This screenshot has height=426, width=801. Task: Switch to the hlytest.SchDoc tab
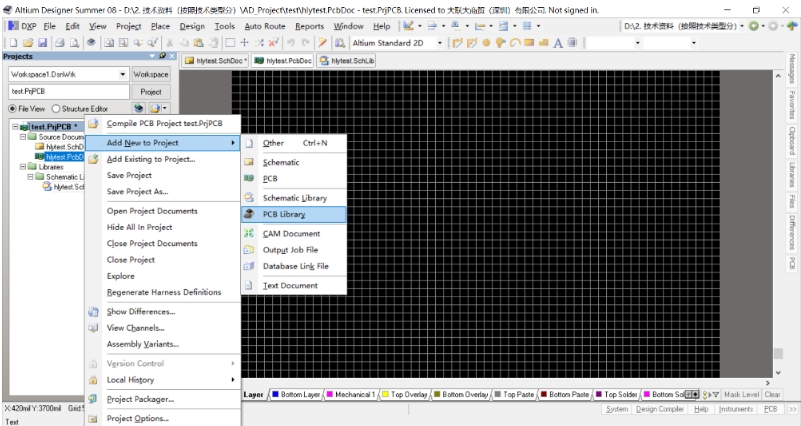[216, 61]
